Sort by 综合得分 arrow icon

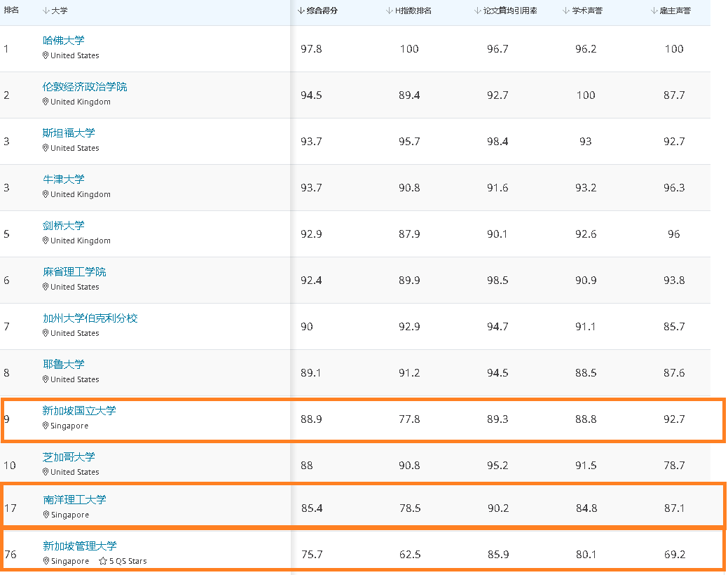(x=301, y=11)
